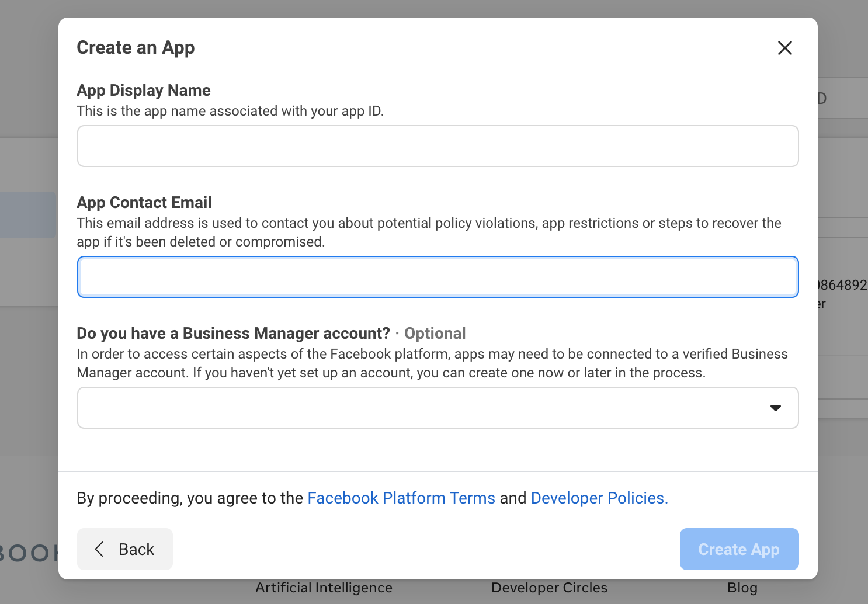Click the Business Manager dropdown arrow
Image resolution: width=868 pixels, height=604 pixels.
point(776,408)
